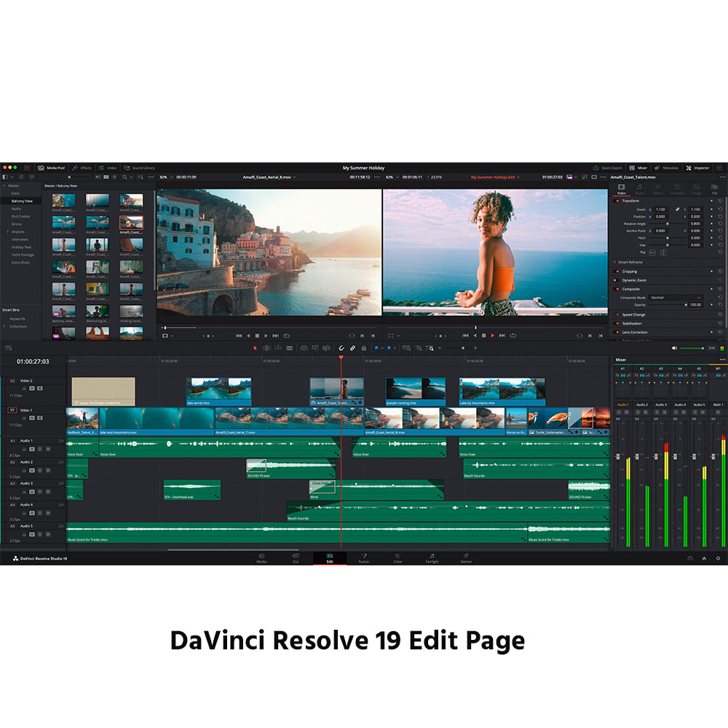Show the Metadata panel
Image resolution: width=728 pixels, height=728 pixels.
(x=667, y=167)
